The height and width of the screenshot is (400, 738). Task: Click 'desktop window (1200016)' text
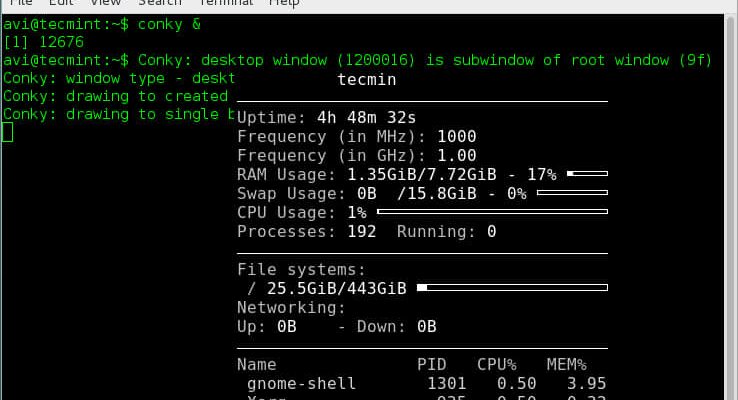coord(308,60)
